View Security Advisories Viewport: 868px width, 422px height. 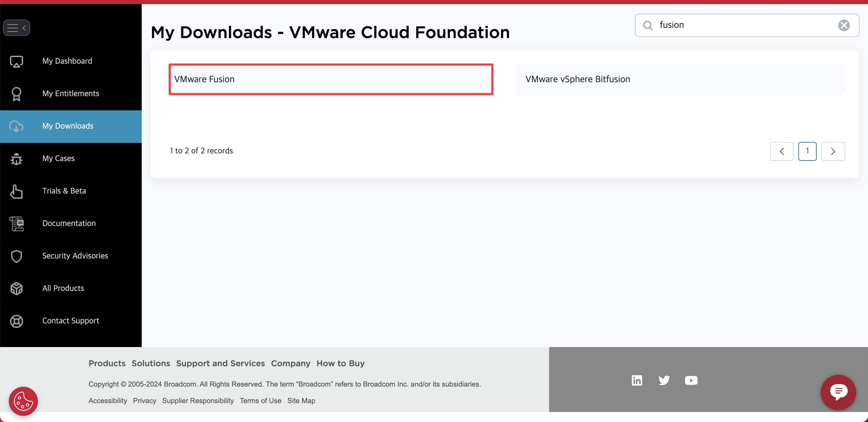click(71, 256)
